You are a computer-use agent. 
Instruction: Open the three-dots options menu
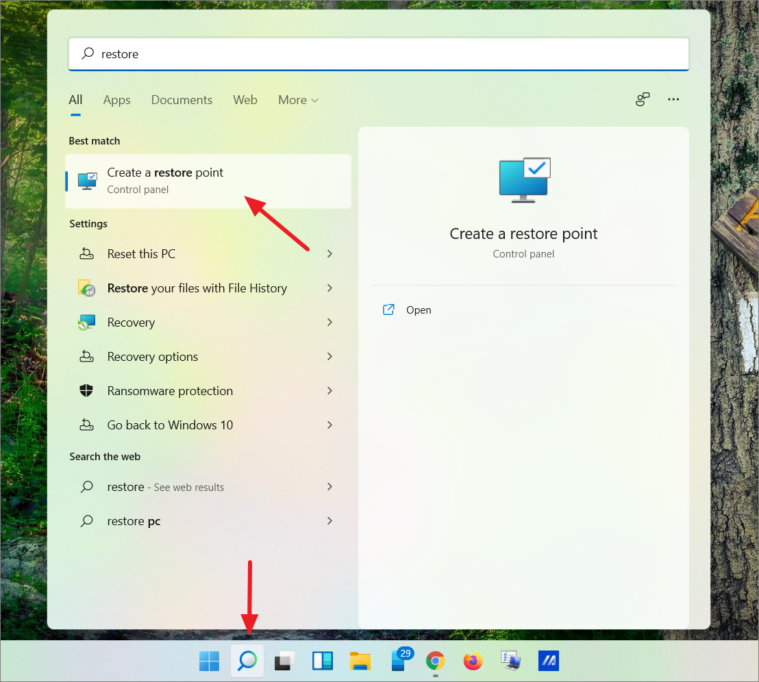click(673, 99)
